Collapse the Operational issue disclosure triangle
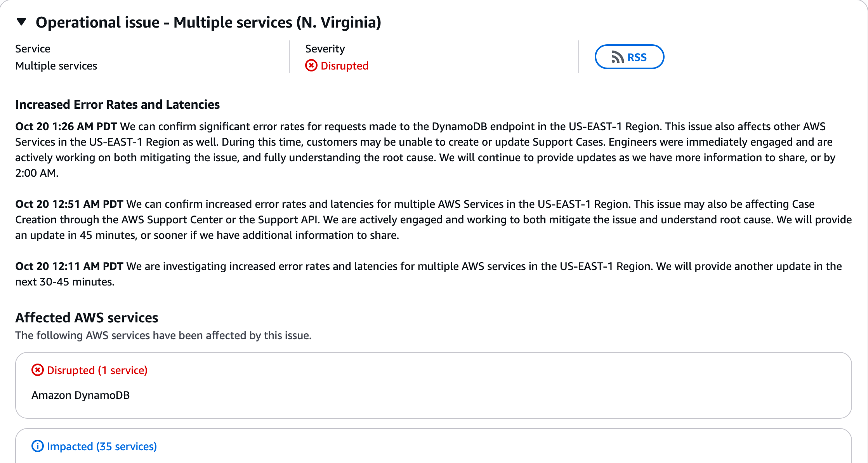This screenshot has width=868, height=463. pyautogui.click(x=22, y=22)
